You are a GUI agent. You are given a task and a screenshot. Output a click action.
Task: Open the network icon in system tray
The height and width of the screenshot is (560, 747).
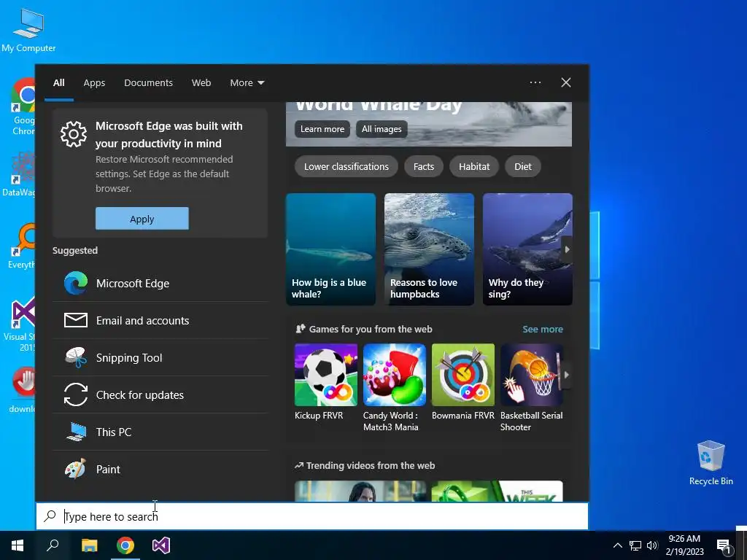(635, 545)
